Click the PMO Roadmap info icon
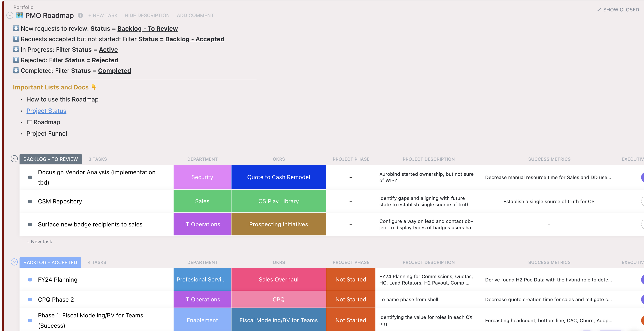The width and height of the screenshot is (644, 331). pos(80,15)
